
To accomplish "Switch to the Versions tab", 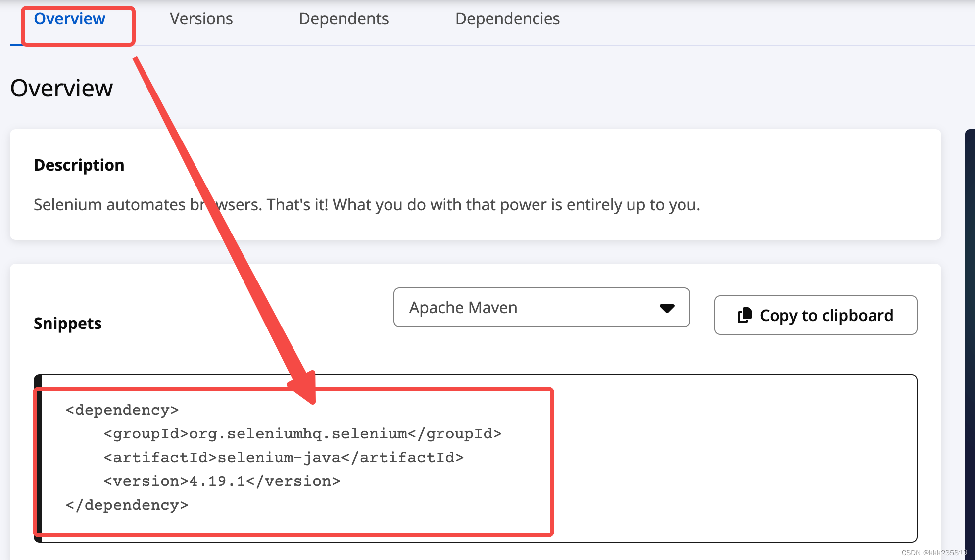I will [x=201, y=18].
